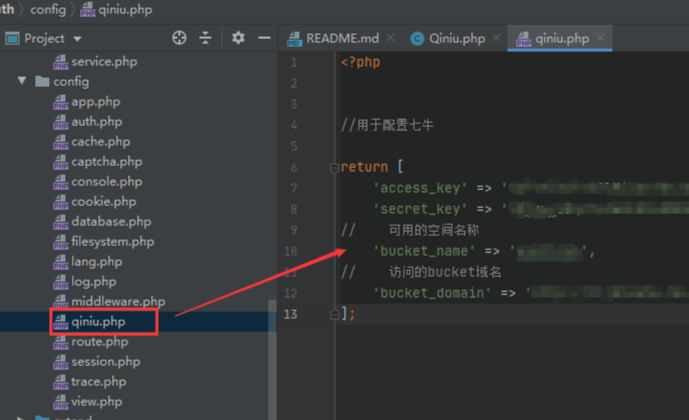Switch to README.md tab
Viewport: 689px width, 420px height.
(342, 39)
